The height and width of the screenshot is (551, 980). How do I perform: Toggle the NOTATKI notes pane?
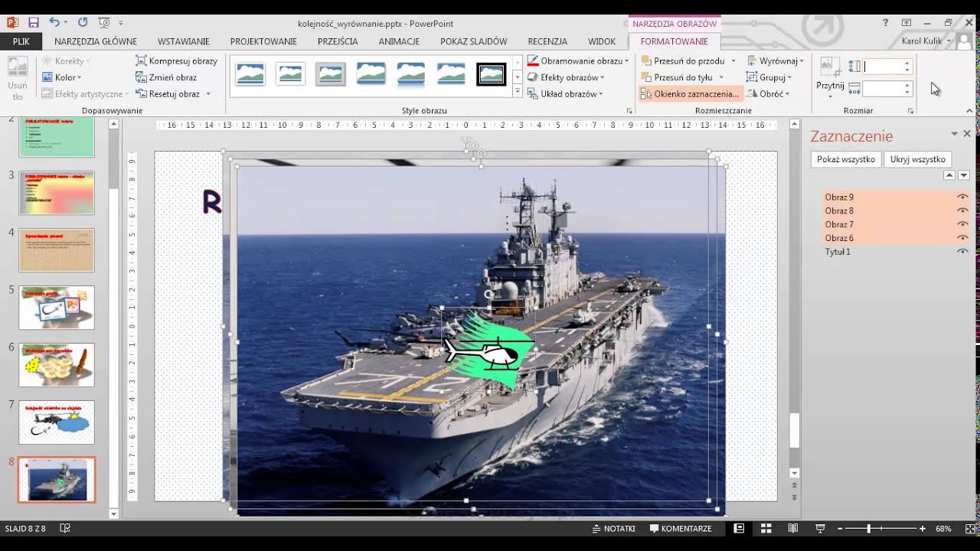615,529
